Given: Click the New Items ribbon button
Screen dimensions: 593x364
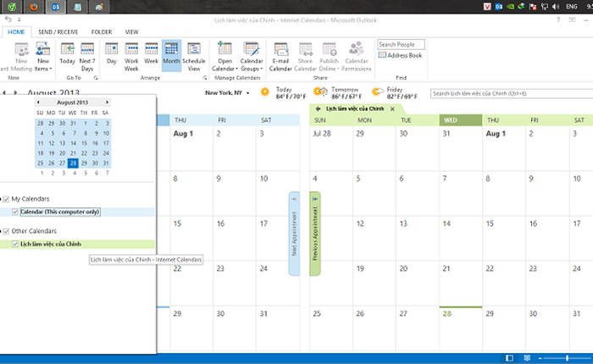Looking at the screenshot, I should click(42, 57).
